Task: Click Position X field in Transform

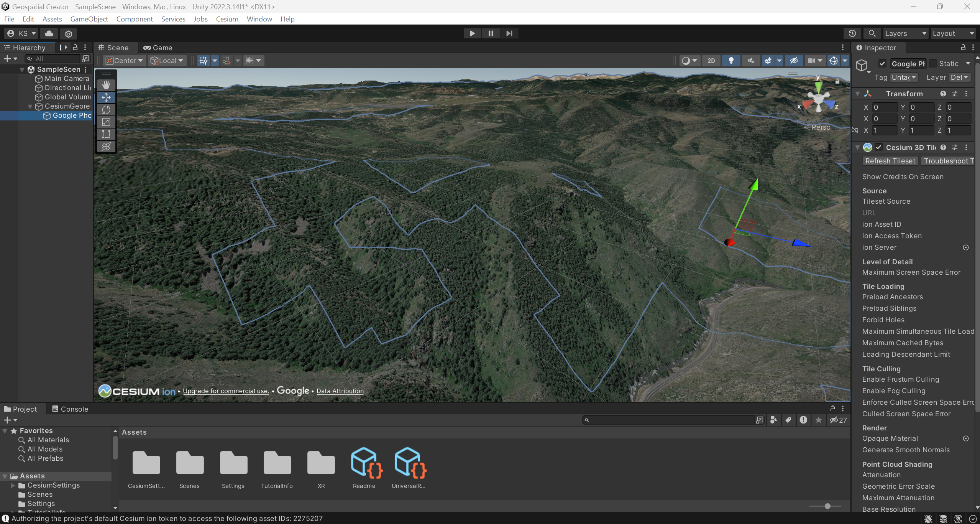Action: tap(885, 107)
